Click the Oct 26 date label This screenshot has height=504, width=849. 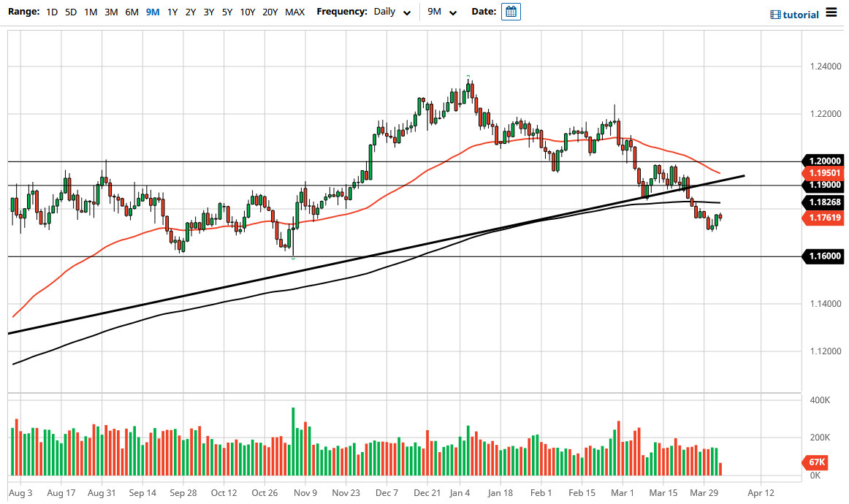[264, 492]
